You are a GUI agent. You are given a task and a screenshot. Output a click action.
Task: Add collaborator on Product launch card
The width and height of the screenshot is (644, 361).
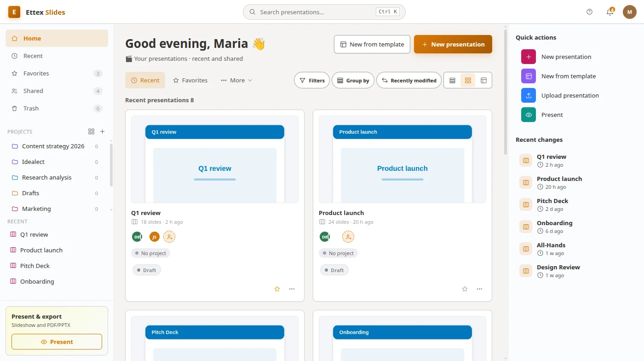click(348, 237)
